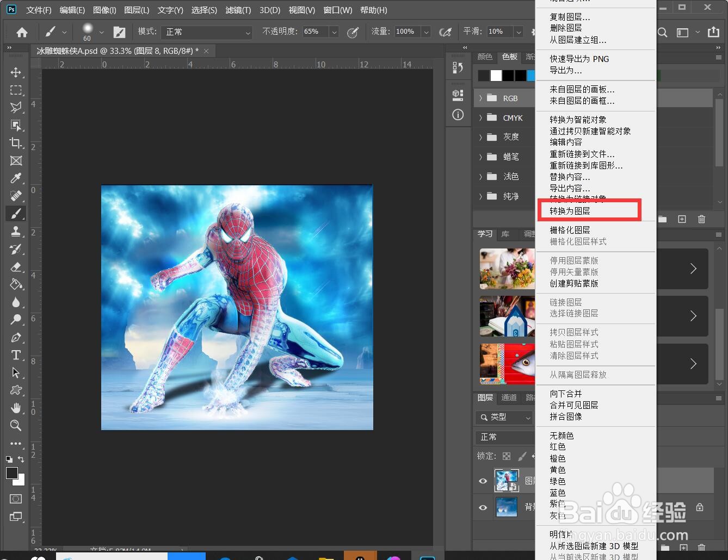Screen dimensions: 728x560
Task: Choose 合并可见图层 entry
Action: (x=574, y=405)
